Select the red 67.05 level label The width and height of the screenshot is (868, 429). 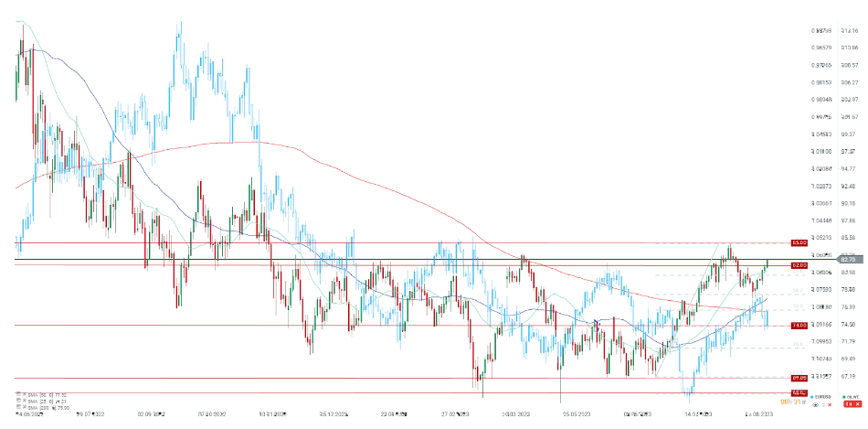[798, 378]
